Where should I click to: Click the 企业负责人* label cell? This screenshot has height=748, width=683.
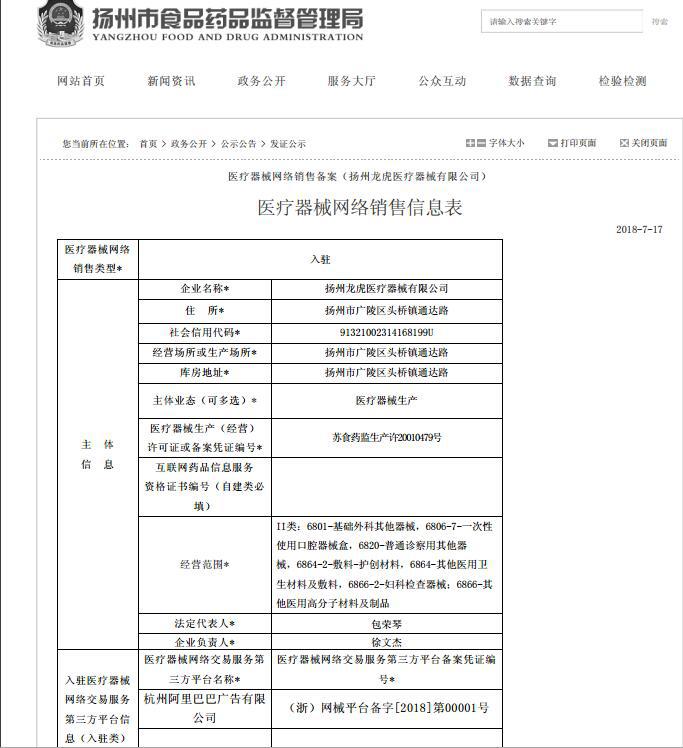click(x=205, y=642)
